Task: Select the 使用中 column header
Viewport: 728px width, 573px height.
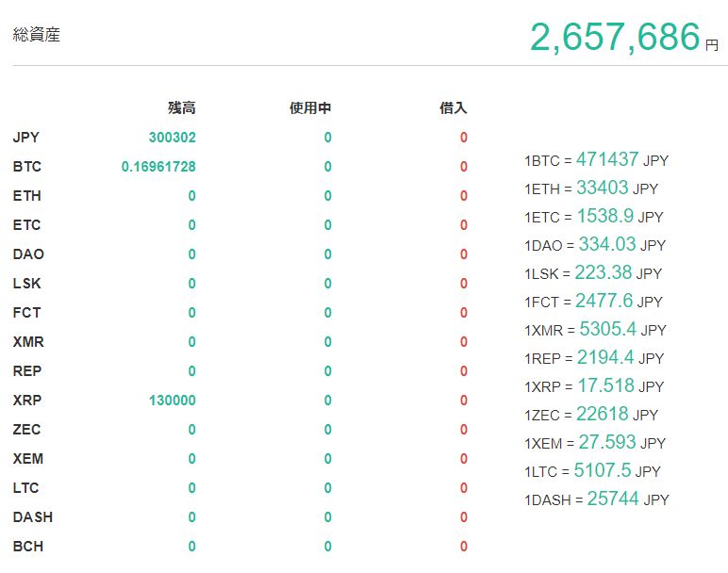Action: pos(310,108)
